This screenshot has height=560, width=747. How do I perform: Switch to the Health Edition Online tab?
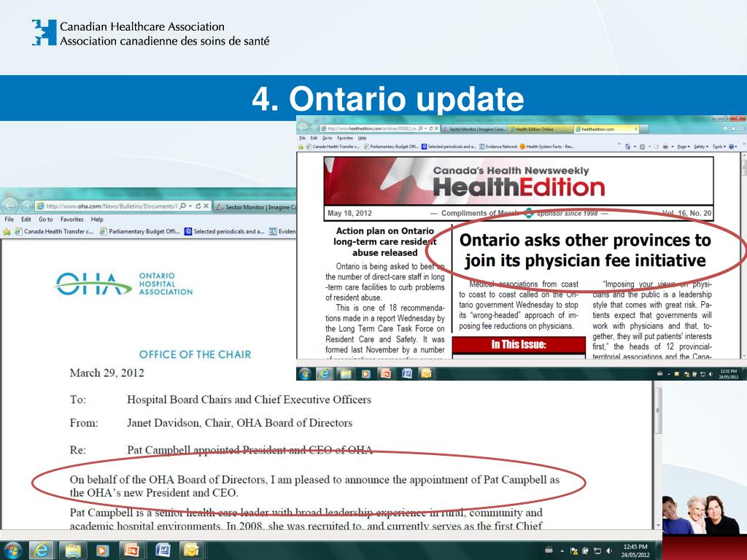pyautogui.click(x=540, y=129)
